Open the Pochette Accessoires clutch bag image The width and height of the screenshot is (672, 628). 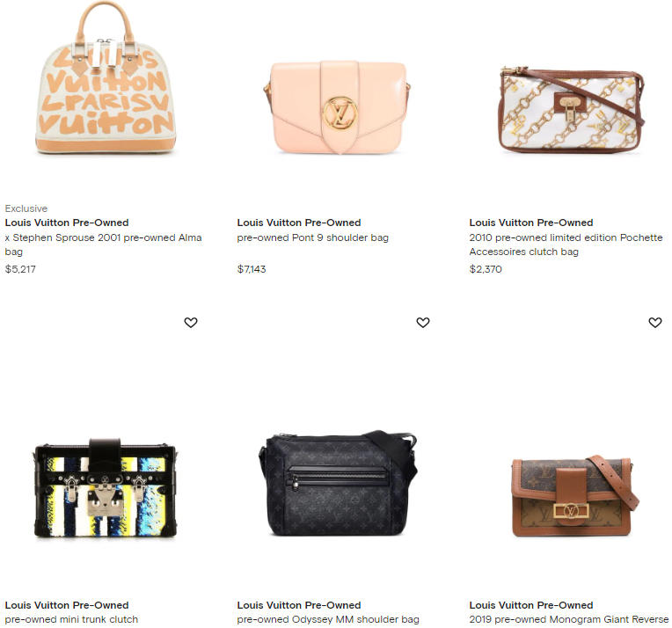(572, 110)
